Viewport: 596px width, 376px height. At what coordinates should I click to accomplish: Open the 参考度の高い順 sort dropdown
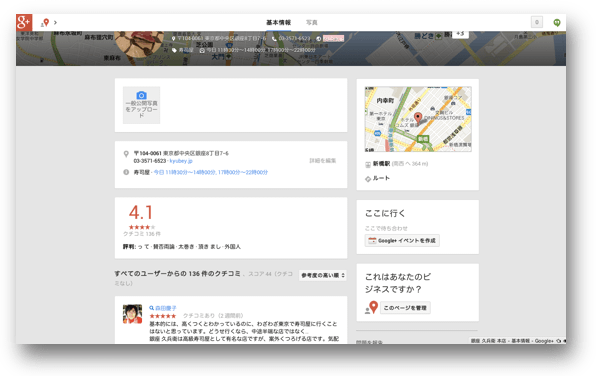coord(323,275)
